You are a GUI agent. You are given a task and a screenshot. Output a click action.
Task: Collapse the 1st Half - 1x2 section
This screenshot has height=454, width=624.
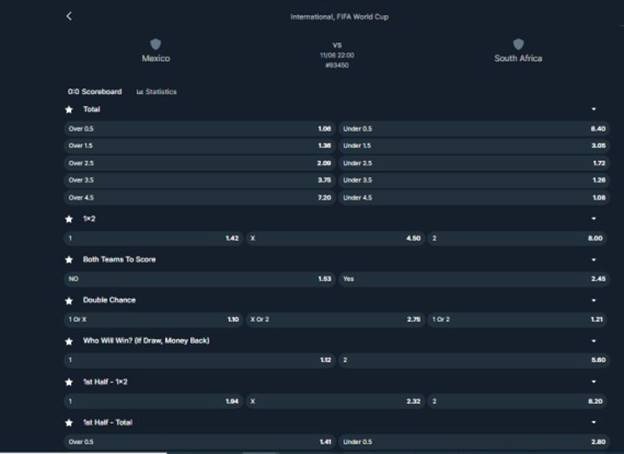[594, 382]
